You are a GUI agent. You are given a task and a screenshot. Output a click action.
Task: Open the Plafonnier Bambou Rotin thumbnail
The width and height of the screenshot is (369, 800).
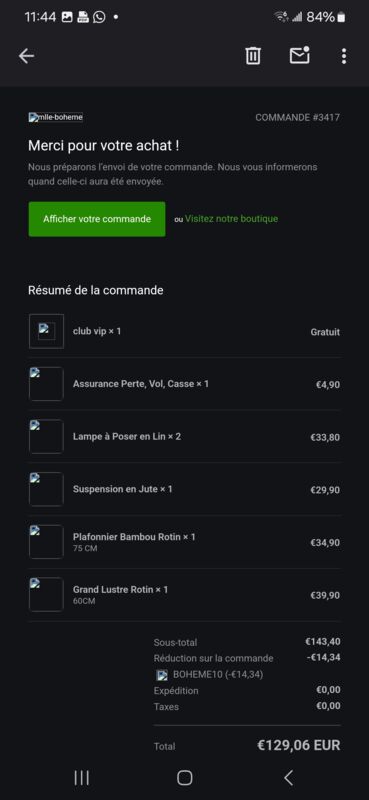[x=46, y=541]
